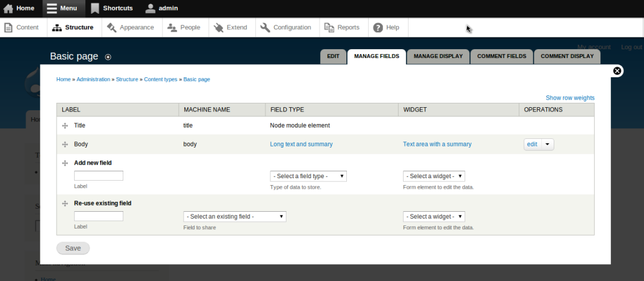Open Content via its page icon
Screen dimensions: 644x281
click(8, 27)
